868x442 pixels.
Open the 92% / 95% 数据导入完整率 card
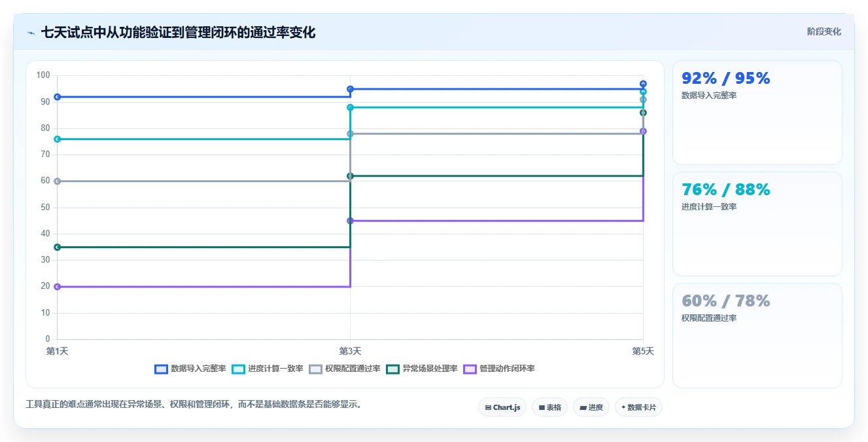pos(757,113)
